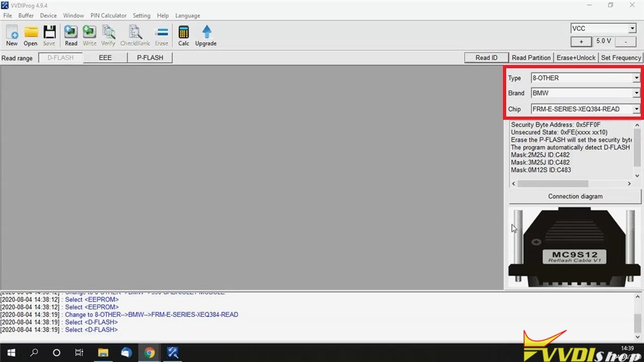Open Chrome from the taskbar
This screenshot has height=362, width=644.
[149, 352]
